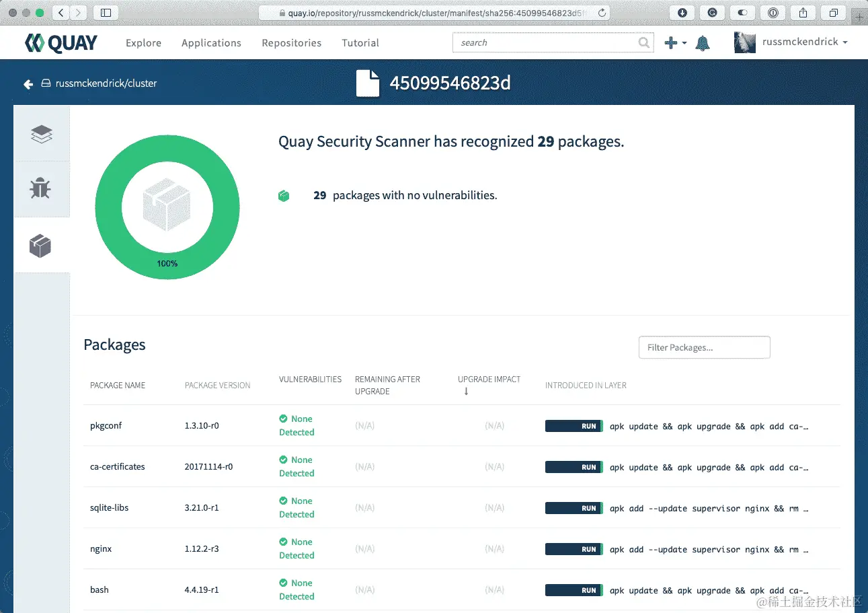The height and width of the screenshot is (613, 868).
Task: Sort by Upgrade Impact column
Action: [489, 380]
